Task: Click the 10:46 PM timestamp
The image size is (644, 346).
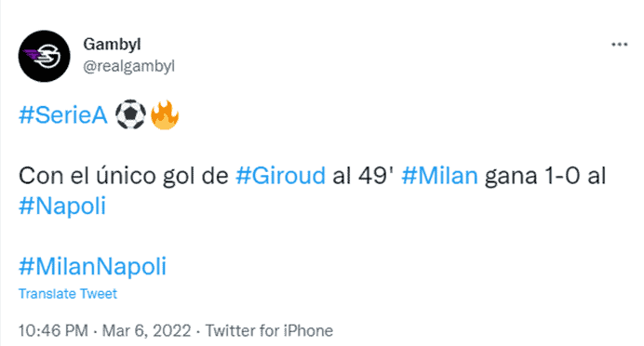Action: coord(53,330)
